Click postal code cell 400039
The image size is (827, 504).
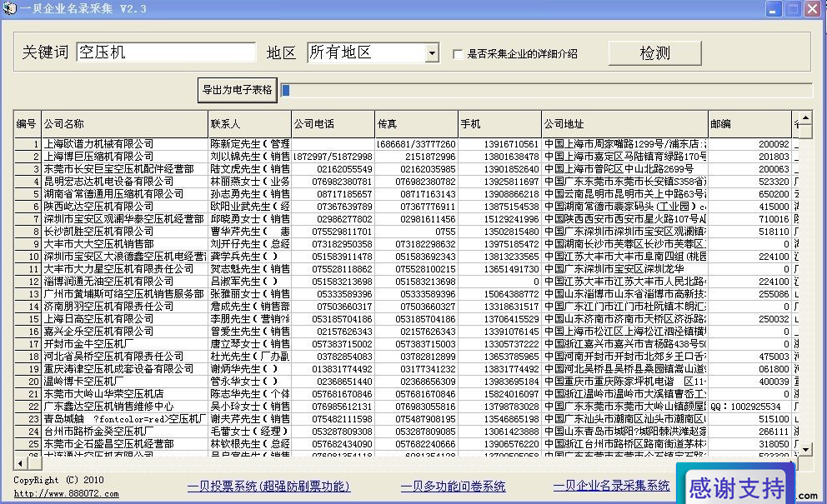tap(749, 382)
